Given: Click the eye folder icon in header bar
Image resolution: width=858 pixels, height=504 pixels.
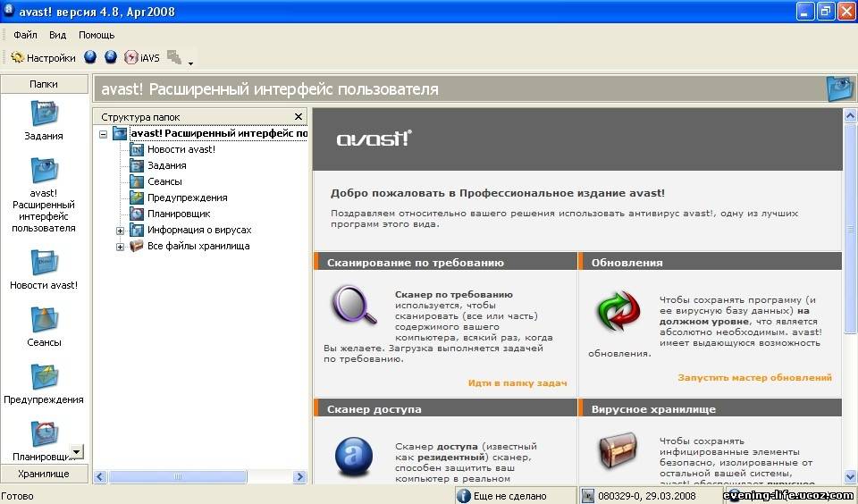Looking at the screenshot, I should 839,88.
